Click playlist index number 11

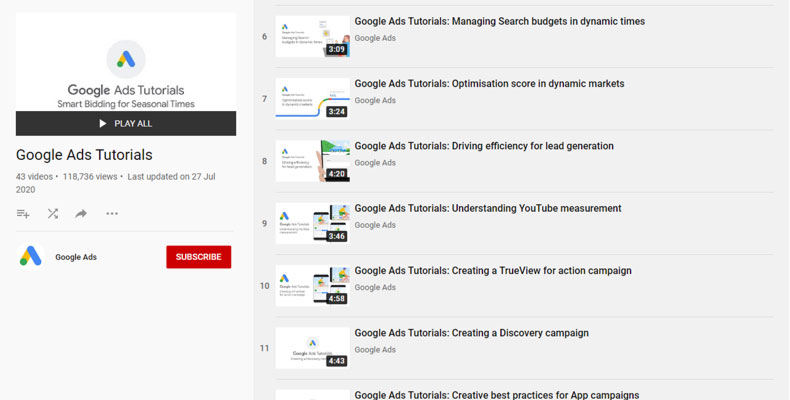265,348
